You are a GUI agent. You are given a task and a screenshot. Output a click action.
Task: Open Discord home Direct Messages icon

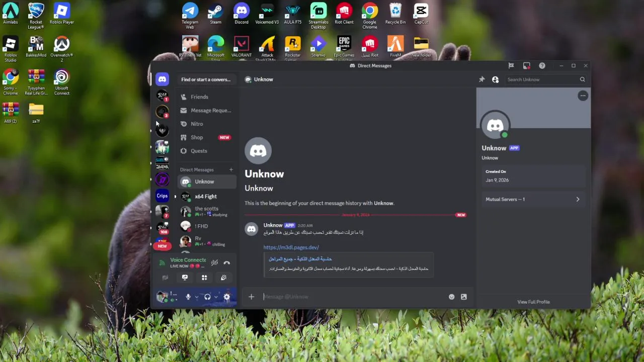point(162,79)
